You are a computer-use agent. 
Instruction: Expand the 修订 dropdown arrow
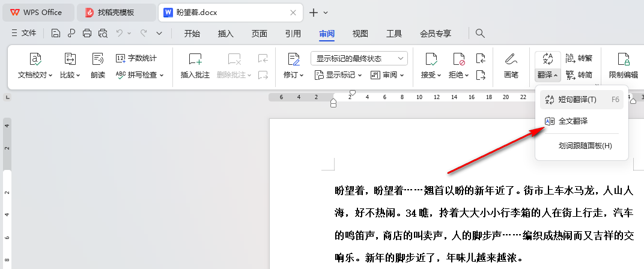tap(302, 75)
